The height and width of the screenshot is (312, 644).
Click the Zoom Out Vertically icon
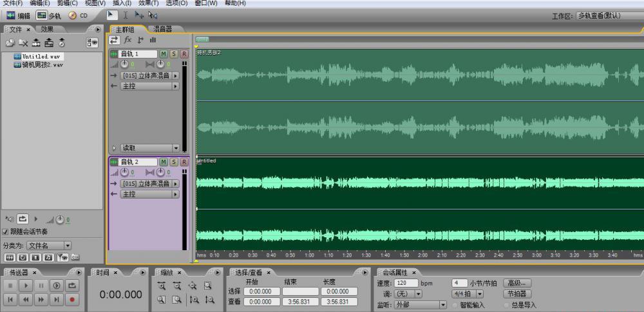point(209,300)
